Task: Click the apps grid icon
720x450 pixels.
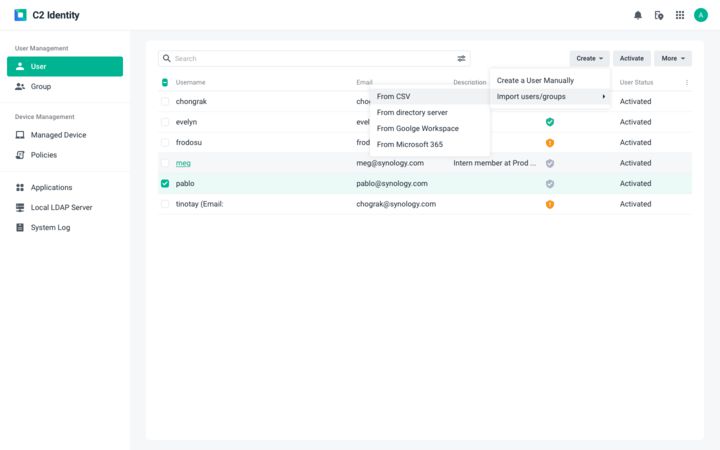Action: point(680,15)
